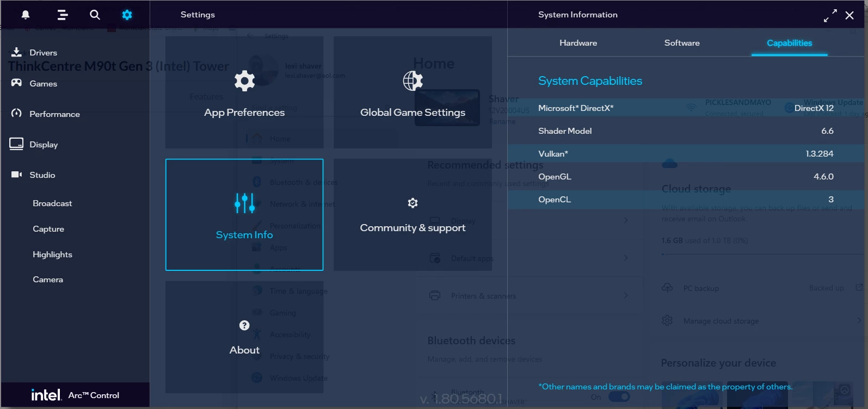
Task: Open the System Info tile
Action: click(x=244, y=215)
